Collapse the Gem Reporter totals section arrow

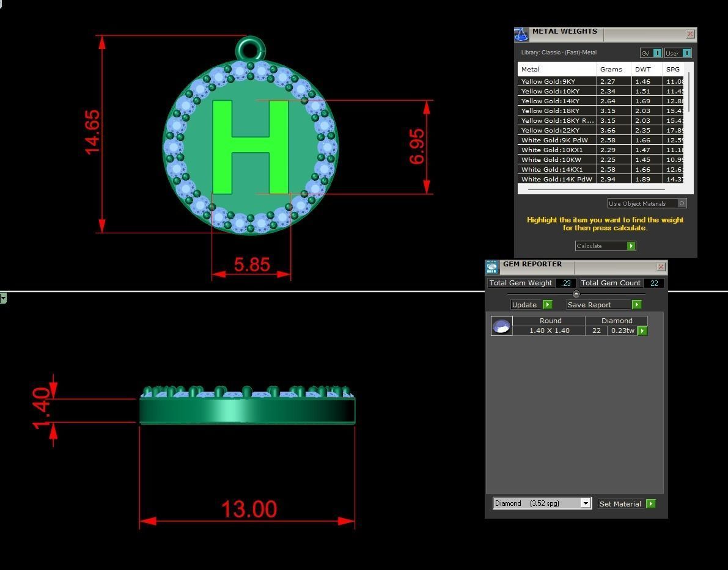tap(576, 294)
